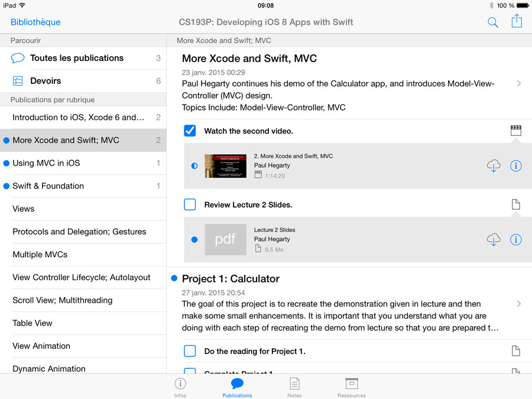Check Do the reading for Project 1
The image size is (532, 399).
190,351
